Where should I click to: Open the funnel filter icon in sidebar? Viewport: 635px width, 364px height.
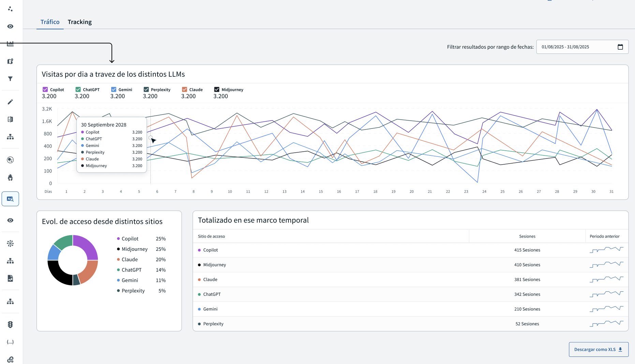[10, 79]
